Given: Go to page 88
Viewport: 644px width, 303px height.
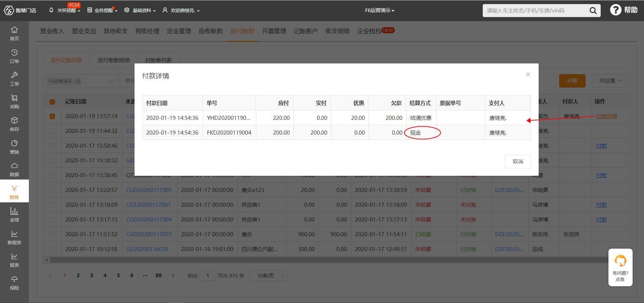Looking at the screenshot, I should [159, 275].
